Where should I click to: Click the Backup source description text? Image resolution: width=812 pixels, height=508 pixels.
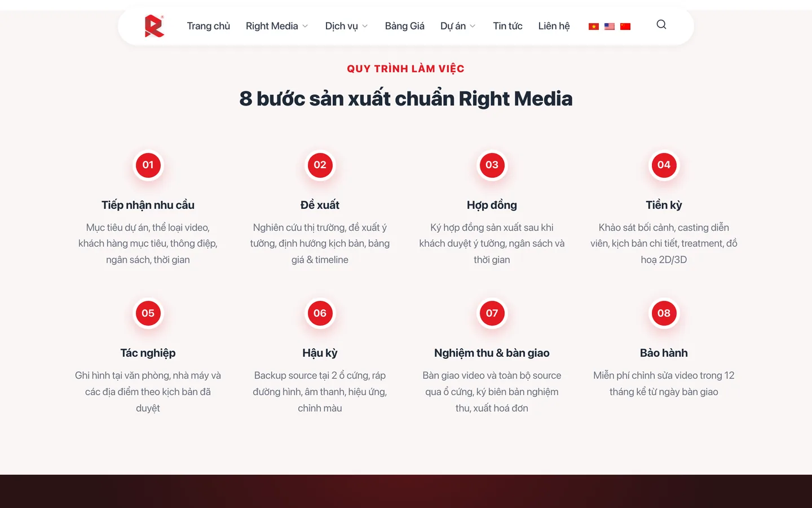tap(320, 392)
